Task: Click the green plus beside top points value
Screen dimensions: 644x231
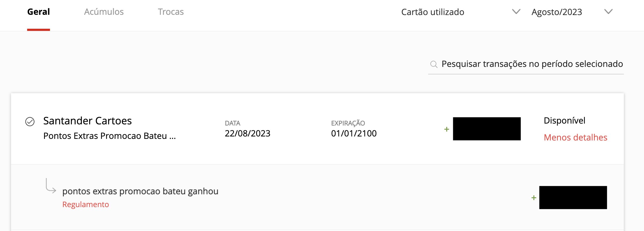Action: (447, 129)
